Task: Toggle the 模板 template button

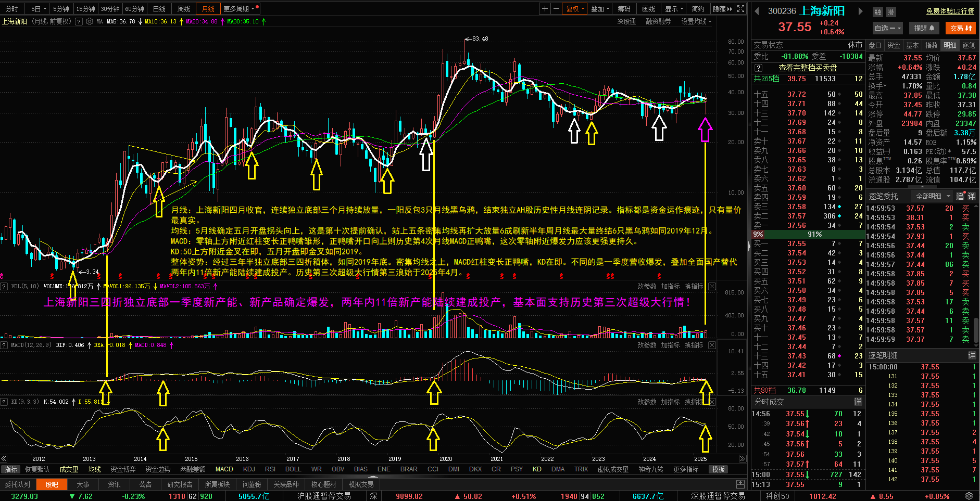Action: click(x=719, y=469)
